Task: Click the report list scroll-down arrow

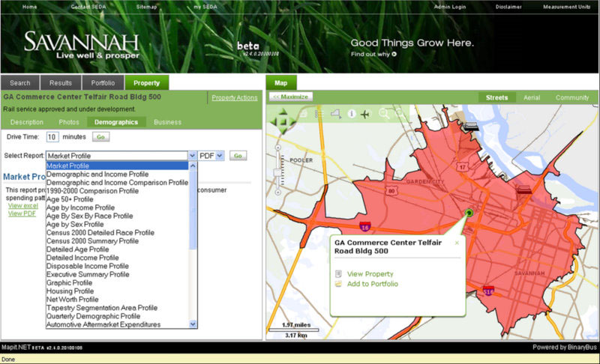Action: (193, 324)
